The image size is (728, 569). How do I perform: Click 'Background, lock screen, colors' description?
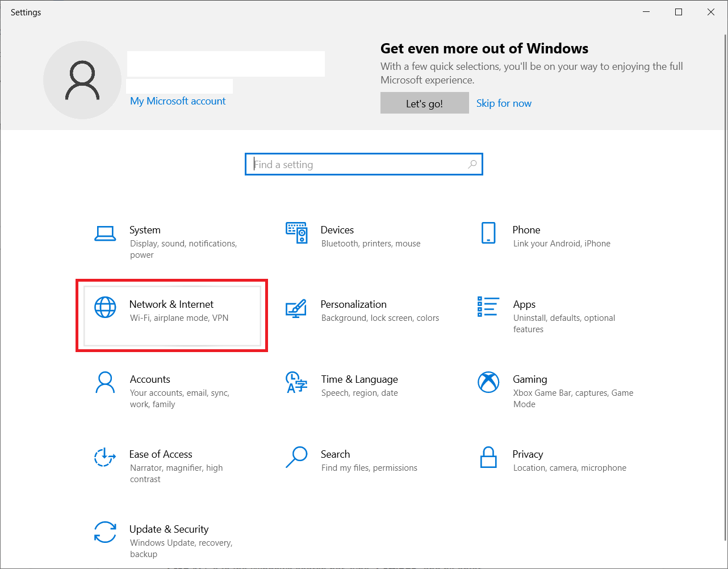point(380,318)
